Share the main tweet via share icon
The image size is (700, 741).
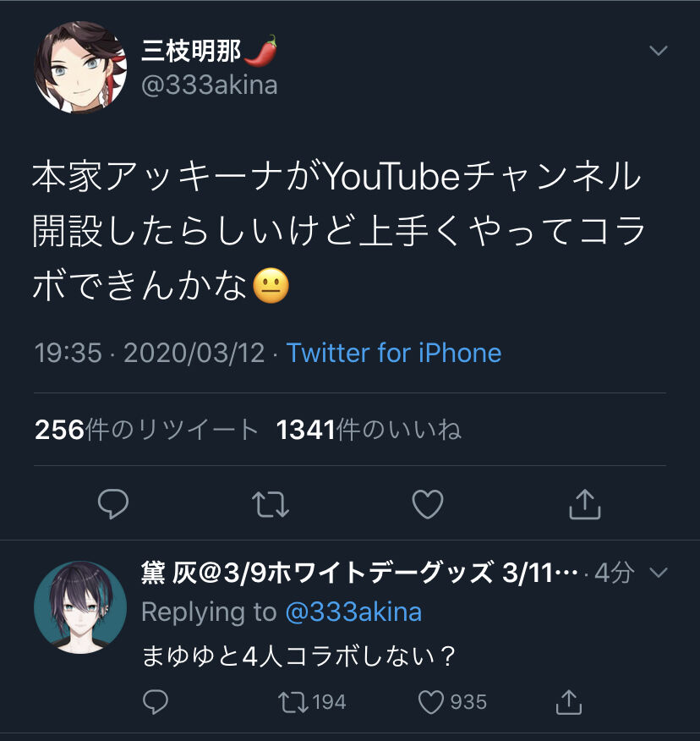click(584, 504)
